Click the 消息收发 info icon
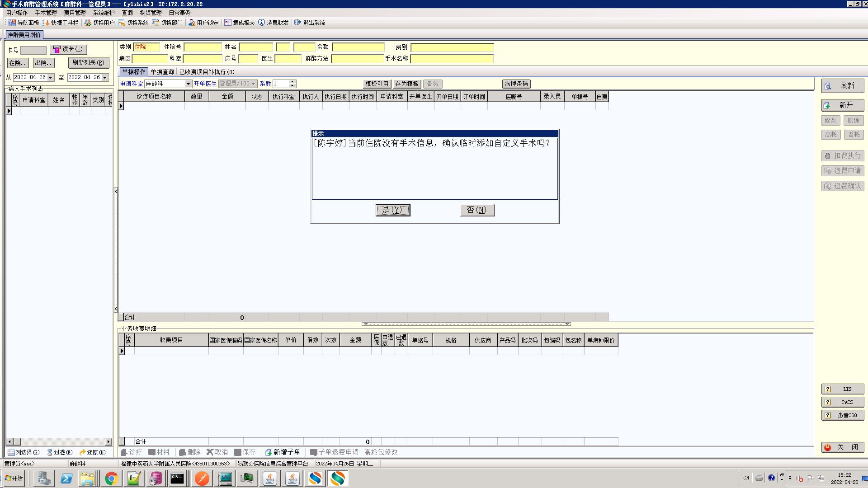Image resolution: width=868 pixels, height=488 pixels. [262, 23]
